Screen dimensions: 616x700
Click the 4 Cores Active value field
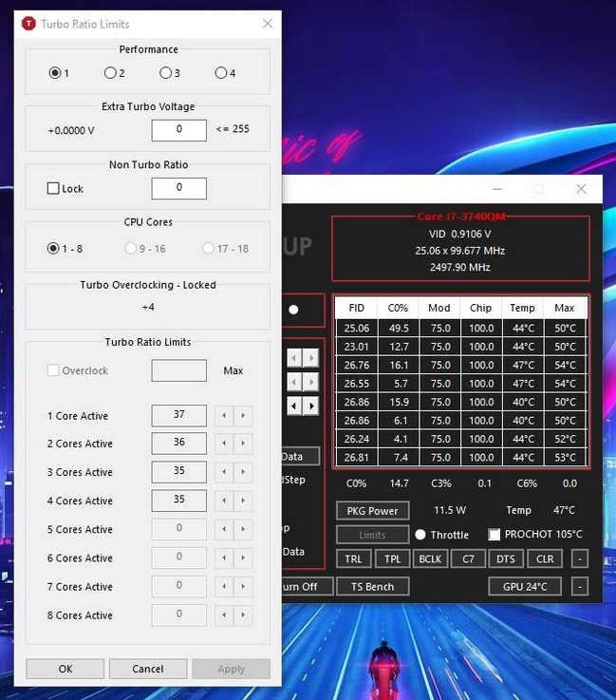click(178, 501)
